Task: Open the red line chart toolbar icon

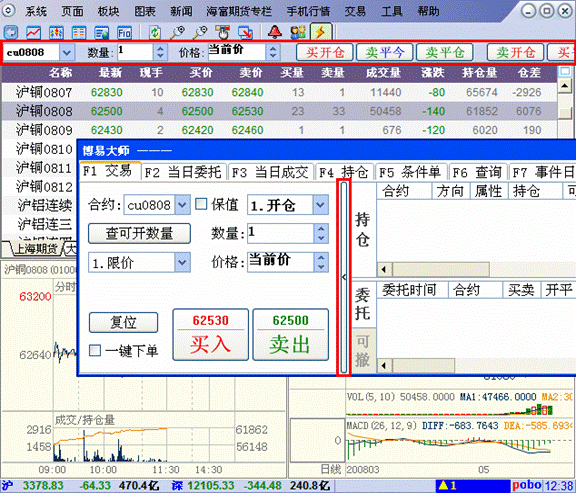Action: click(x=33, y=32)
